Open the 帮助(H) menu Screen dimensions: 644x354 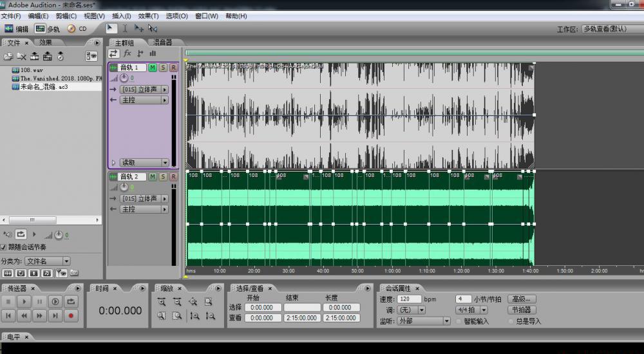tap(236, 16)
